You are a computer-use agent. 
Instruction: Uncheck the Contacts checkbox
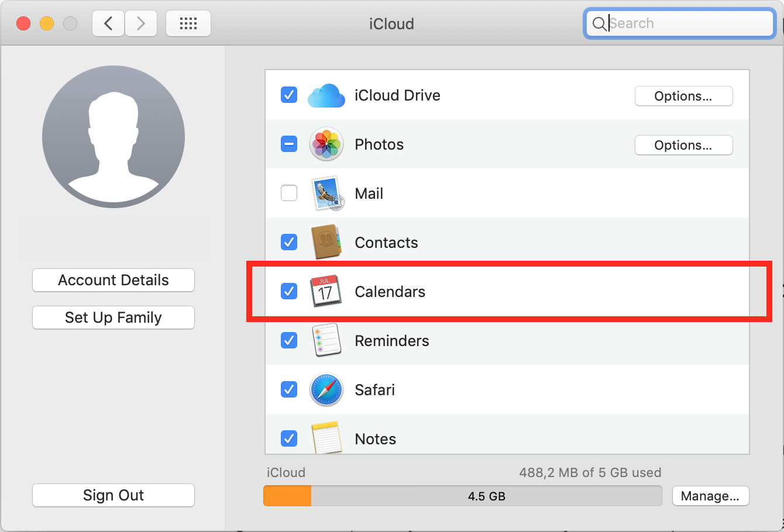pos(289,242)
